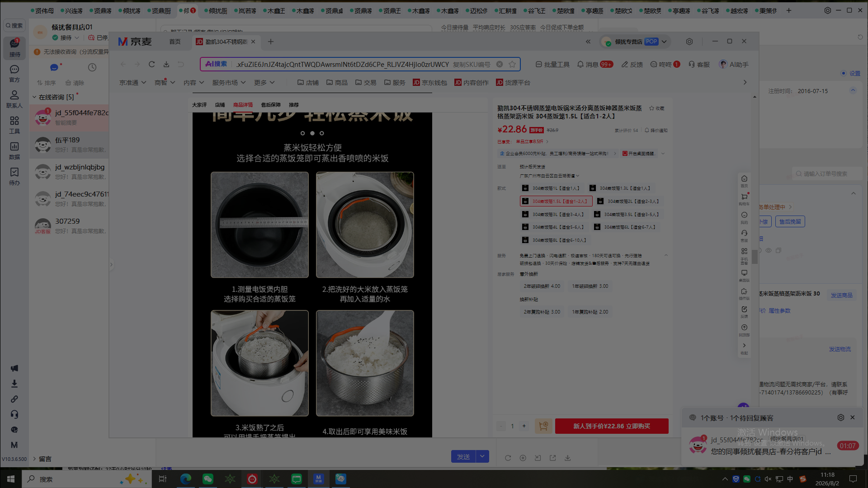Open the 待办 to-do icon in sidebar
Screen dimensions: 868x488
[x=14, y=176]
